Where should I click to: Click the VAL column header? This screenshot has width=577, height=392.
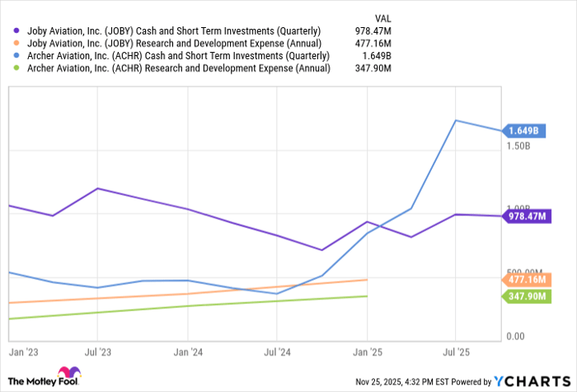point(383,17)
